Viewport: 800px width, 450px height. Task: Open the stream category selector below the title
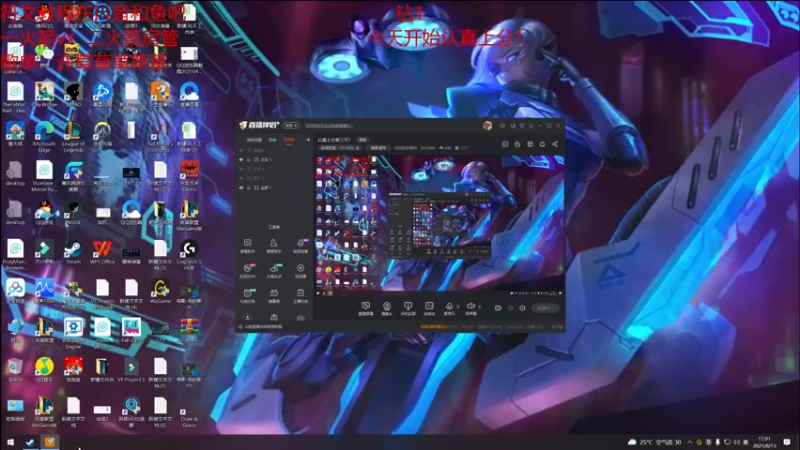339,148
